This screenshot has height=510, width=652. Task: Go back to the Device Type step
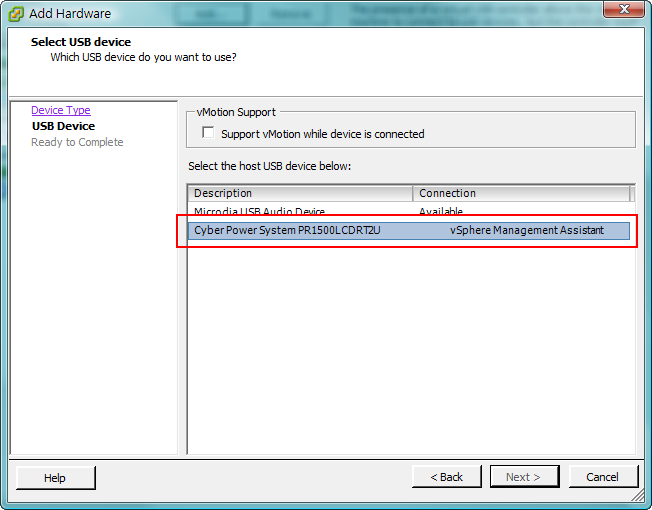(x=61, y=110)
